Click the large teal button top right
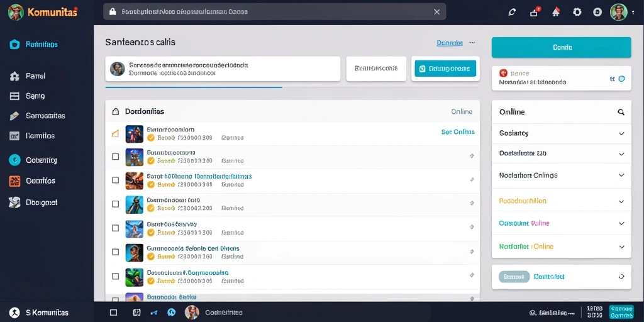This screenshot has width=644, height=322. coord(562,47)
